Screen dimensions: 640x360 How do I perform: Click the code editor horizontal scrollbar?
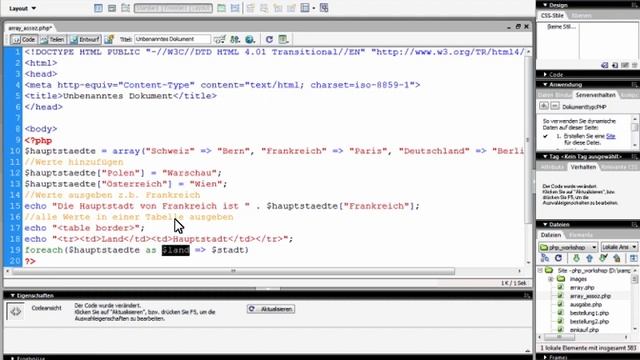coord(233,271)
